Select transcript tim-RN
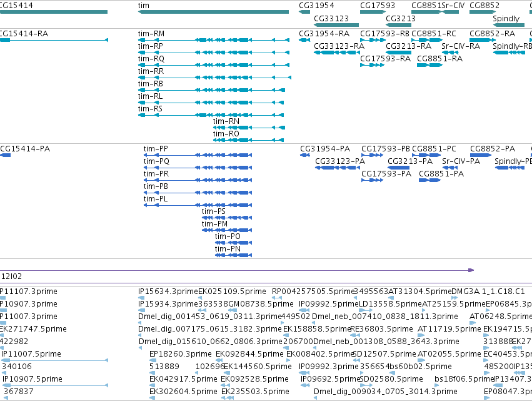 [x=249, y=128]
